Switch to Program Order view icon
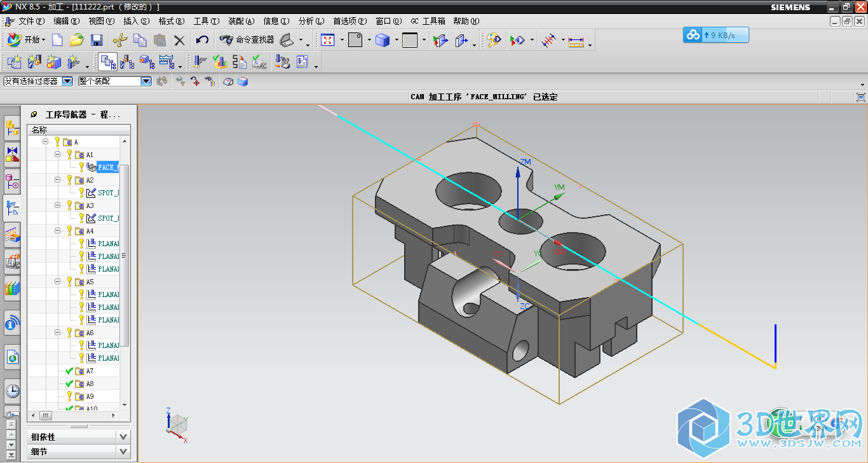Image resolution: width=868 pixels, height=463 pixels. tap(108, 62)
